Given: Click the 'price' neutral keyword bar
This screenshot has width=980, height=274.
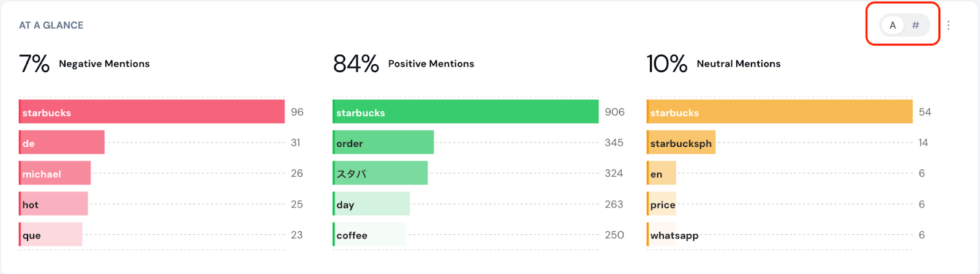Looking at the screenshot, I should [662, 204].
